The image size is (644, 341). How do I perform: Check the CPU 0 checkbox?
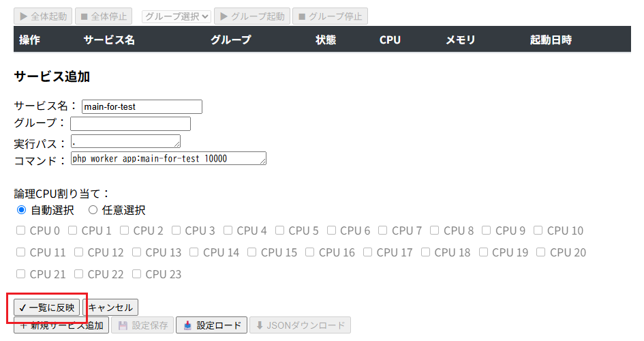tap(21, 231)
